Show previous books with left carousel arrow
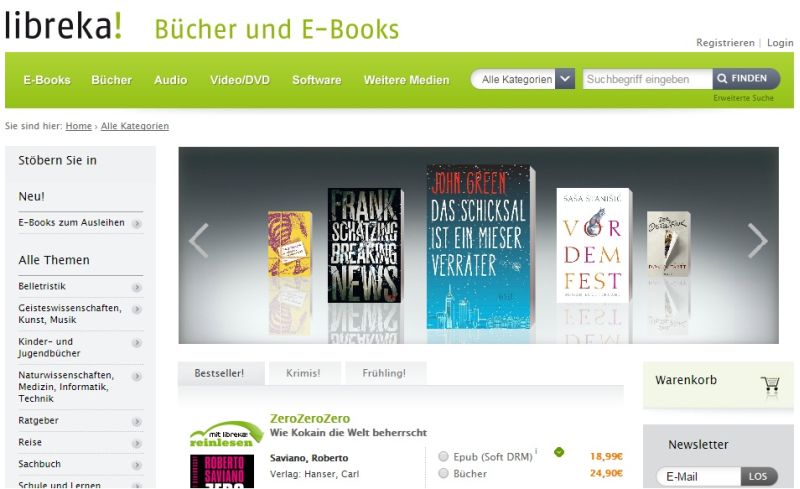 coord(199,240)
